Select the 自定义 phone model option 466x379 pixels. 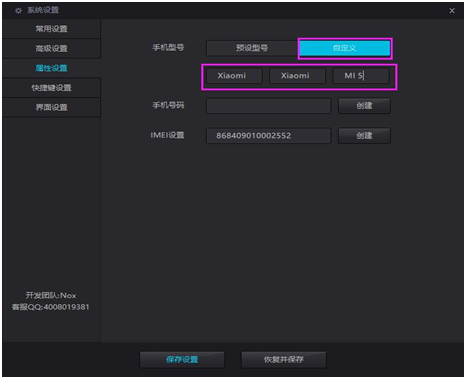(x=345, y=48)
